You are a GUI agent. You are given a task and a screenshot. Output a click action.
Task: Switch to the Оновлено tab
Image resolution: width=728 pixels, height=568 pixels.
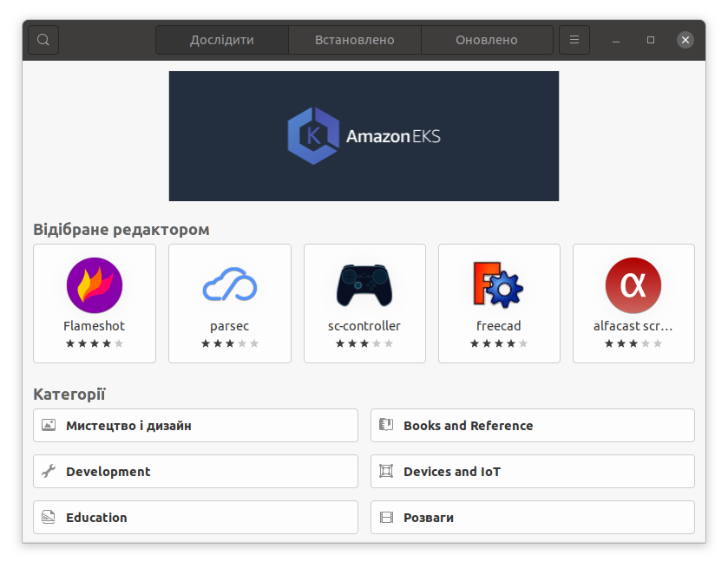pos(487,39)
